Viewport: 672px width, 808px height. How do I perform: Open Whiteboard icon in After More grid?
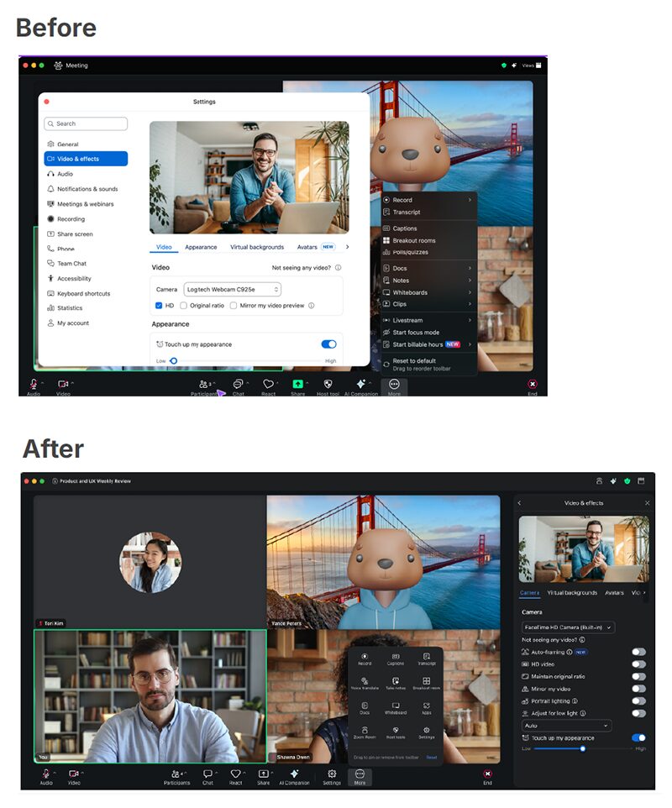(x=396, y=706)
